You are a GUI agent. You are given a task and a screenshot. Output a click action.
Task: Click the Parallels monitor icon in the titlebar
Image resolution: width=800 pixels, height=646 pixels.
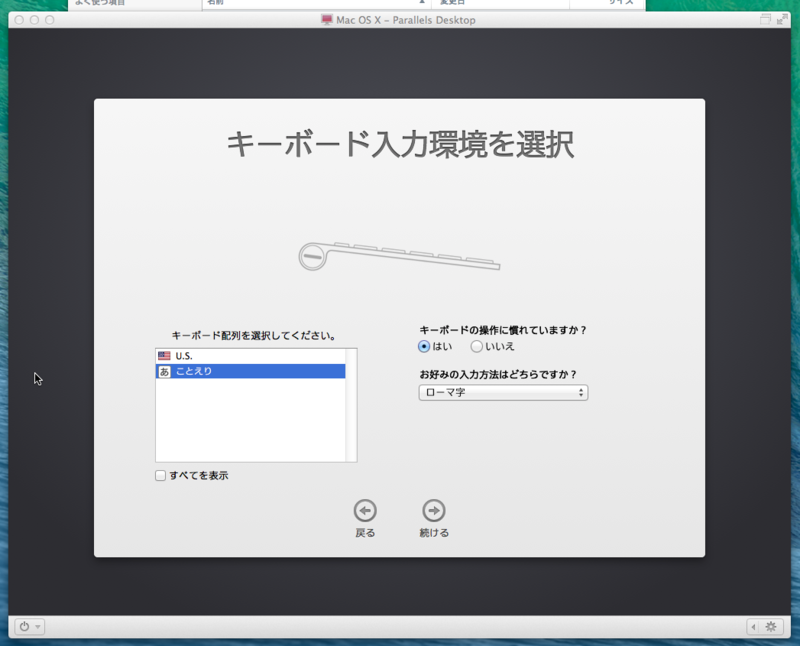point(325,18)
